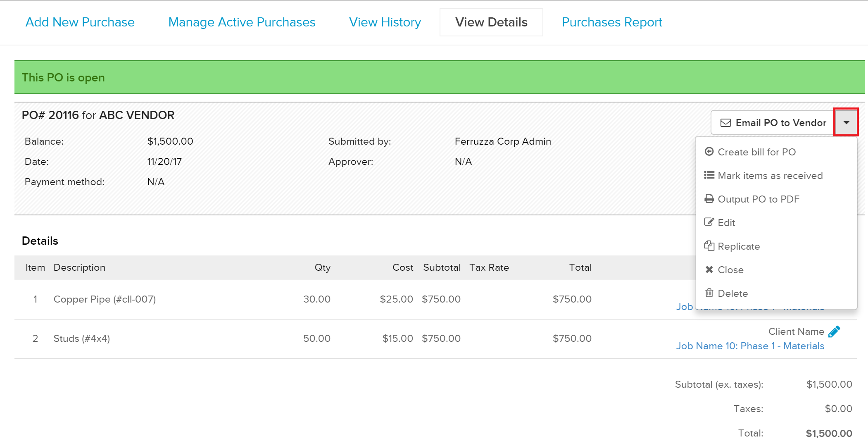Screen dimensions: 868x446
Task: Click the $15.00 cost for Studs
Action: point(397,339)
